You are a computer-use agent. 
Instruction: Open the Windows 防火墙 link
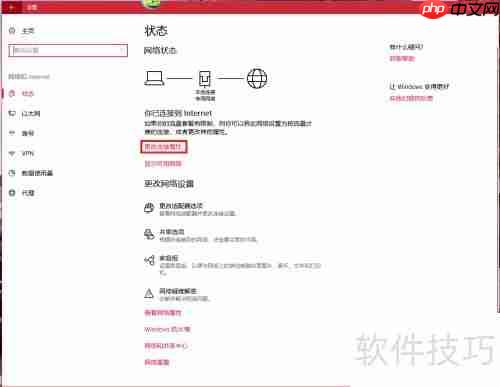point(167,329)
